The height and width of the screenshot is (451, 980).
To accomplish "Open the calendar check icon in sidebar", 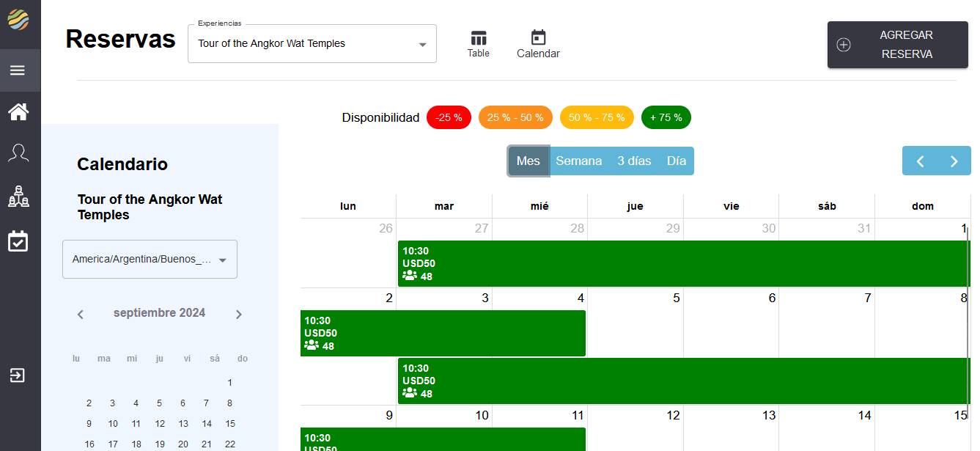I will [x=18, y=241].
